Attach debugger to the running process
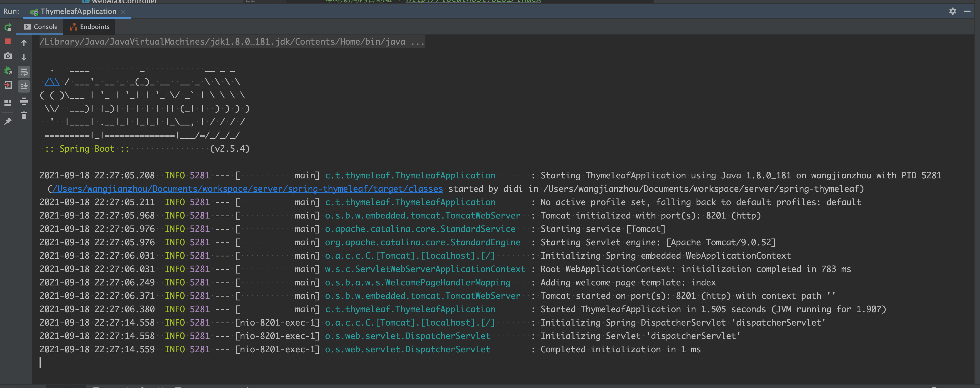Image resolution: width=980 pixels, height=388 pixels. coord(8,71)
